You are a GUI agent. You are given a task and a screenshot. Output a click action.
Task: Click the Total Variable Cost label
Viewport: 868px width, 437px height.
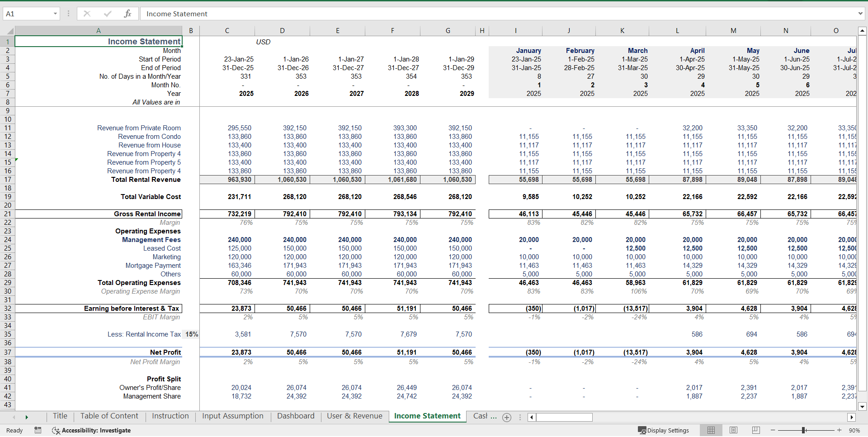[x=151, y=197]
